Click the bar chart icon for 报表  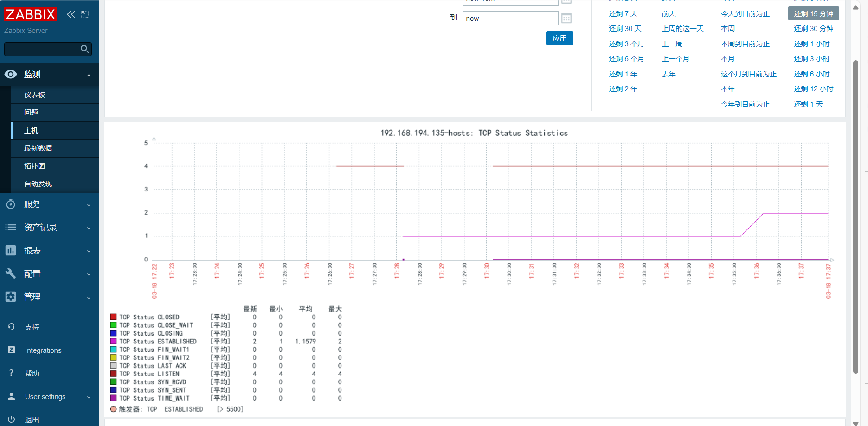(11, 250)
